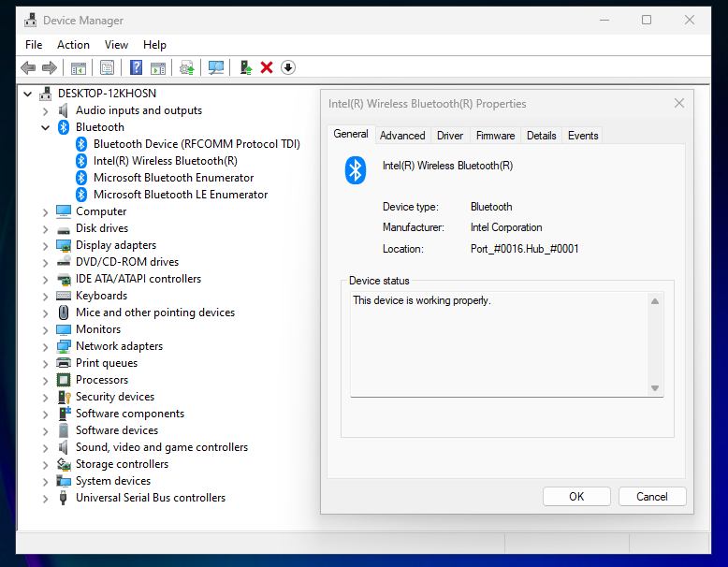
Task: Click the Processors category chip icon
Action: (64, 380)
